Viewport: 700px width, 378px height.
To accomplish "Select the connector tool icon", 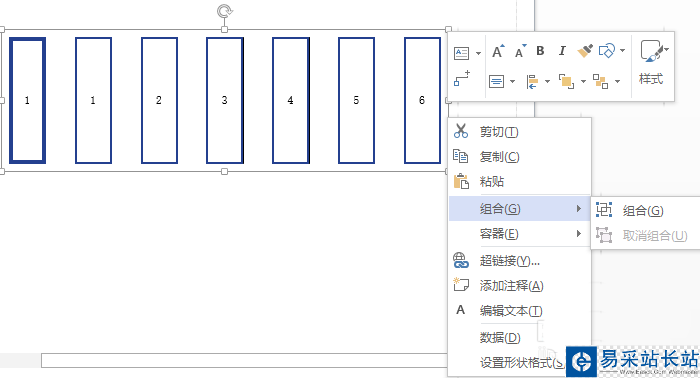I will [x=462, y=78].
